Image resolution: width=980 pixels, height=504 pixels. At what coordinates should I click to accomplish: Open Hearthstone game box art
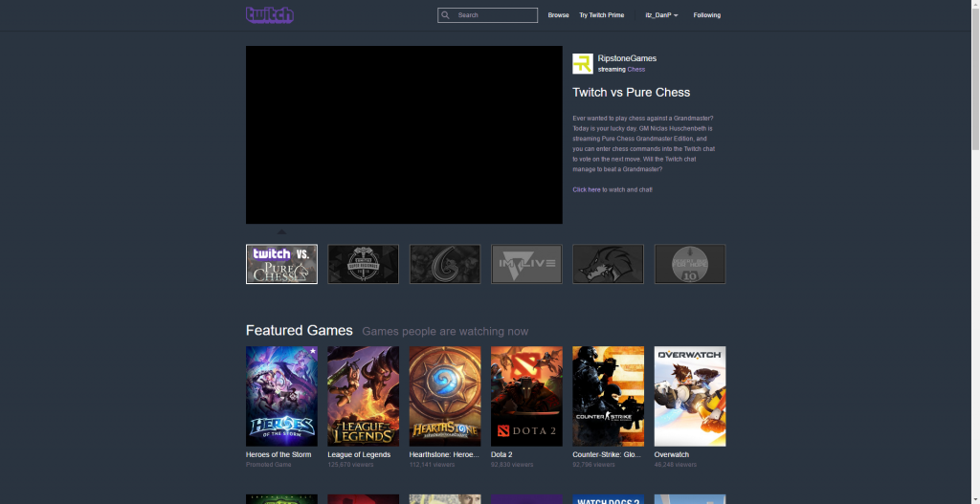(445, 397)
